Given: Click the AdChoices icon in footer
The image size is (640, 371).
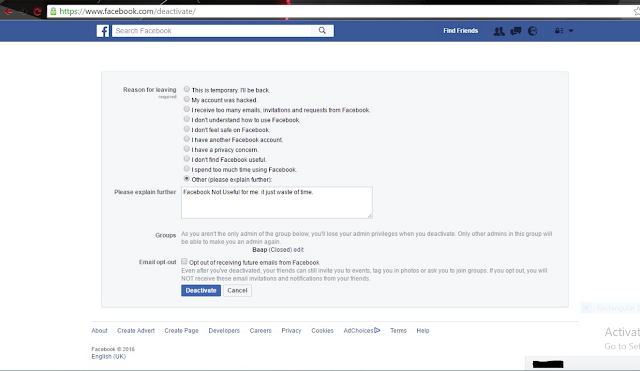Looking at the screenshot, I should coord(377,330).
